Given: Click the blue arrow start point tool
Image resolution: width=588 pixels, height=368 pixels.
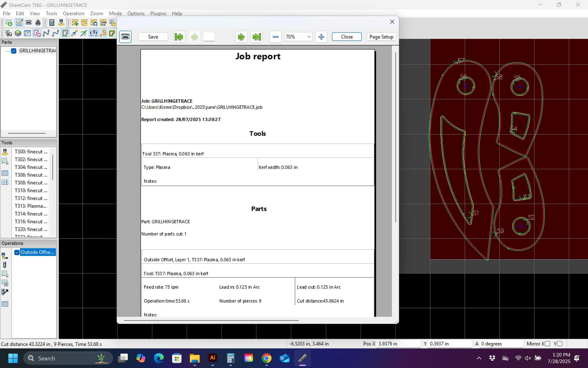Looking at the screenshot, I should coord(74,33).
